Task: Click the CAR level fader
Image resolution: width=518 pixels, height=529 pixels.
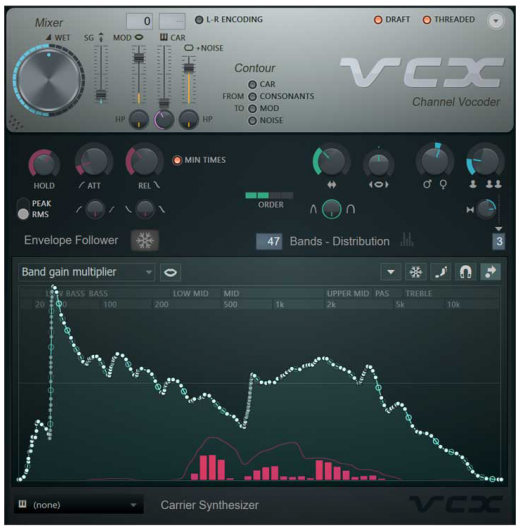Action: (164, 103)
